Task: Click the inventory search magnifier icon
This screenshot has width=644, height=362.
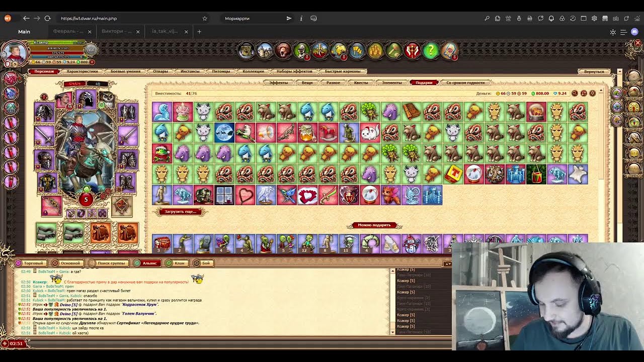Action: (575, 94)
